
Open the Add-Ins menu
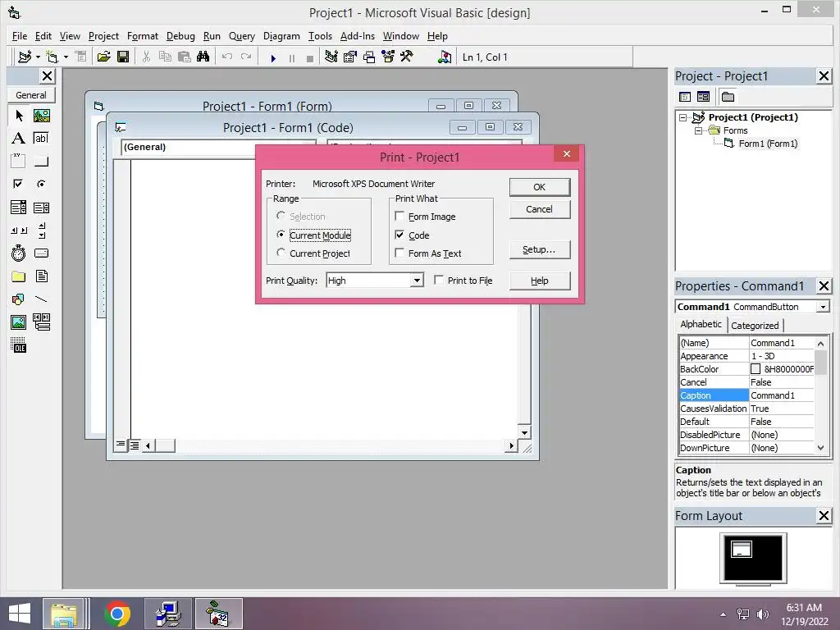coord(358,36)
